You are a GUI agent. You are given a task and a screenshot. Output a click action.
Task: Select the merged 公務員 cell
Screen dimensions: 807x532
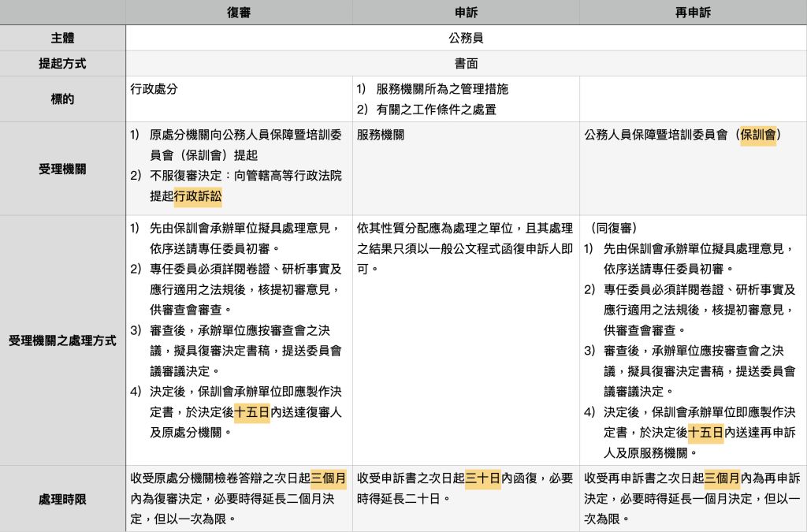[x=466, y=38]
